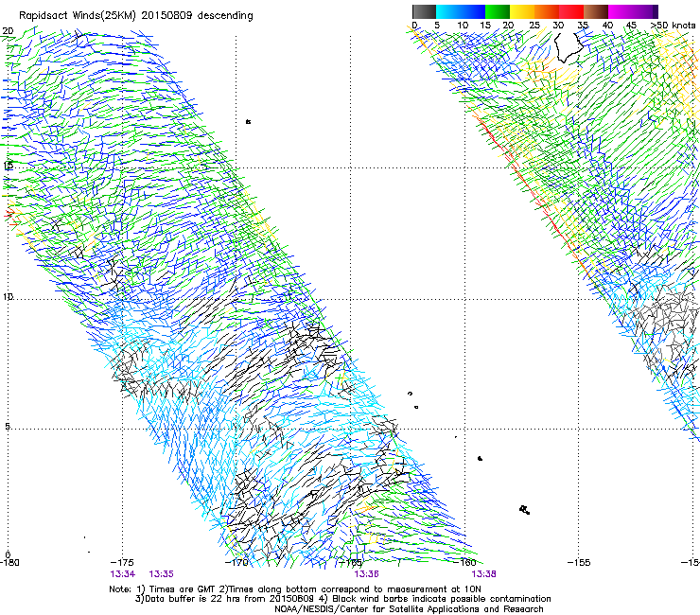Click the longitude label '-160'
Viewport: 700px width, 615px height.
point(464,563)
